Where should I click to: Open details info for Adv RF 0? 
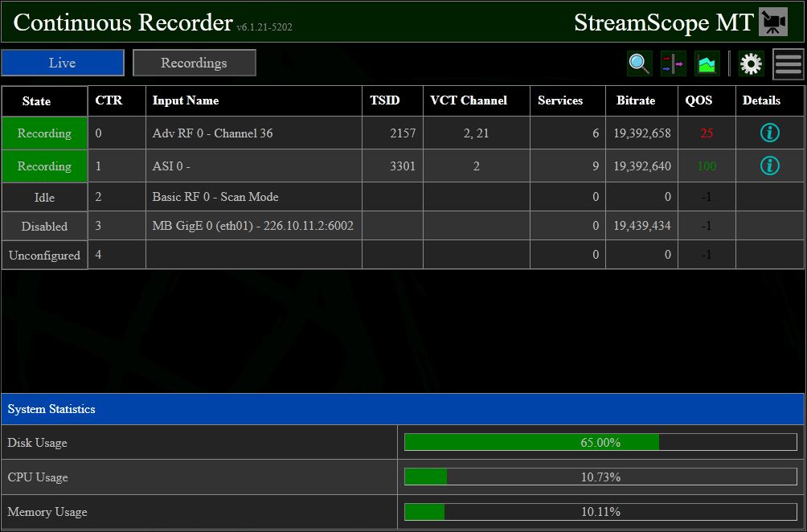tap(770, 133)
